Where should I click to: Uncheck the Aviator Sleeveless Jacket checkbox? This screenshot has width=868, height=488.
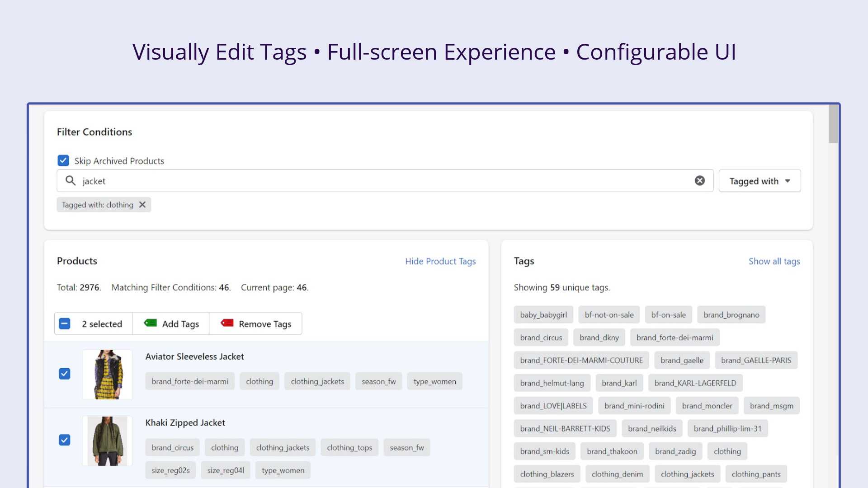65,374
